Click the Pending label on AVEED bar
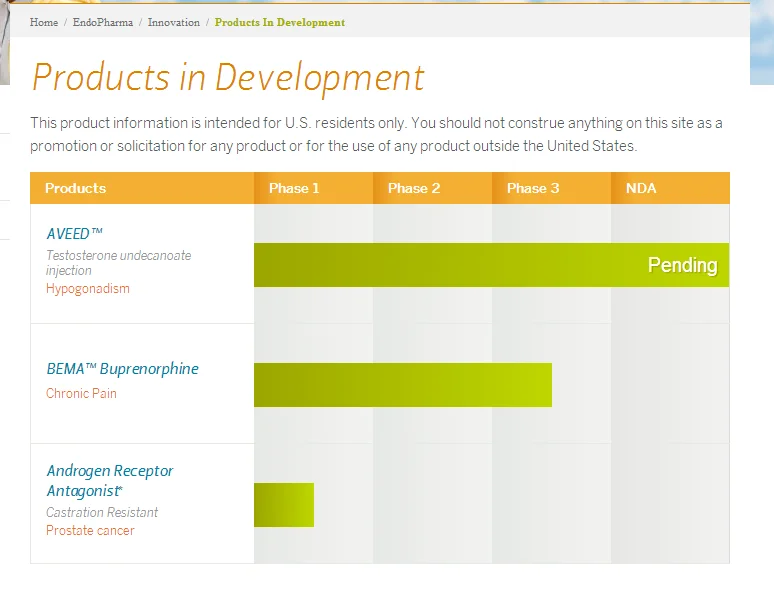 click(x=683, y=265)
